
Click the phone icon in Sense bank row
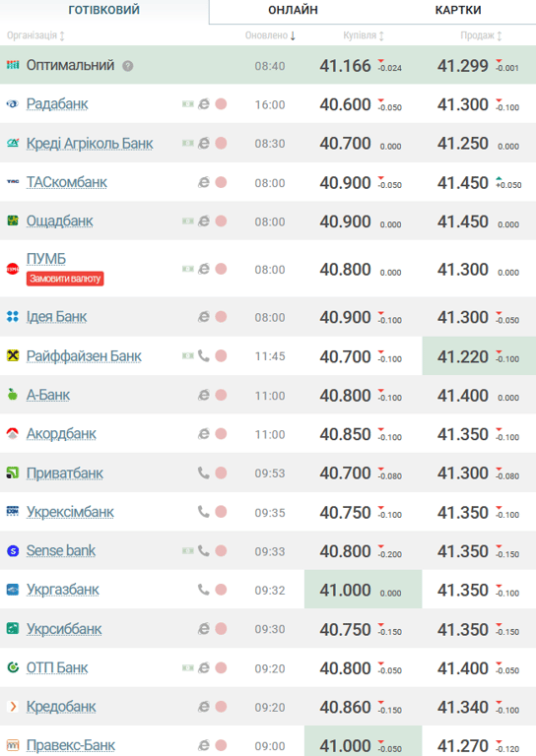click(x=204, y=550)
